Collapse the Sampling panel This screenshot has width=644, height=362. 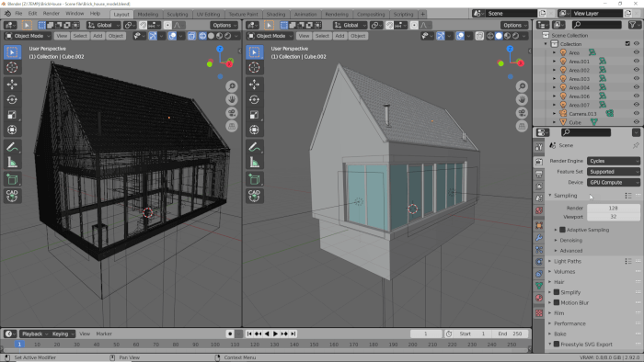click(x=565, y=196)
